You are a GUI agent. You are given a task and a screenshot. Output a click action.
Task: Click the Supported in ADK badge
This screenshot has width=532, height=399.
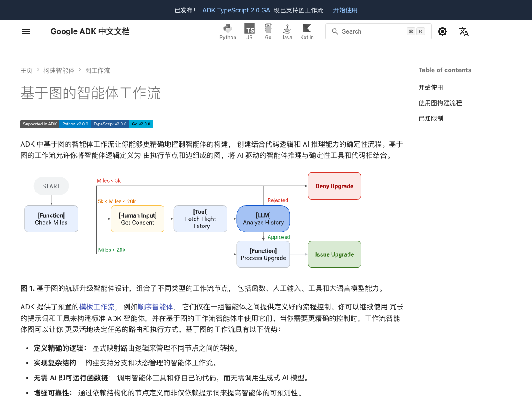[x=40, y=124]
